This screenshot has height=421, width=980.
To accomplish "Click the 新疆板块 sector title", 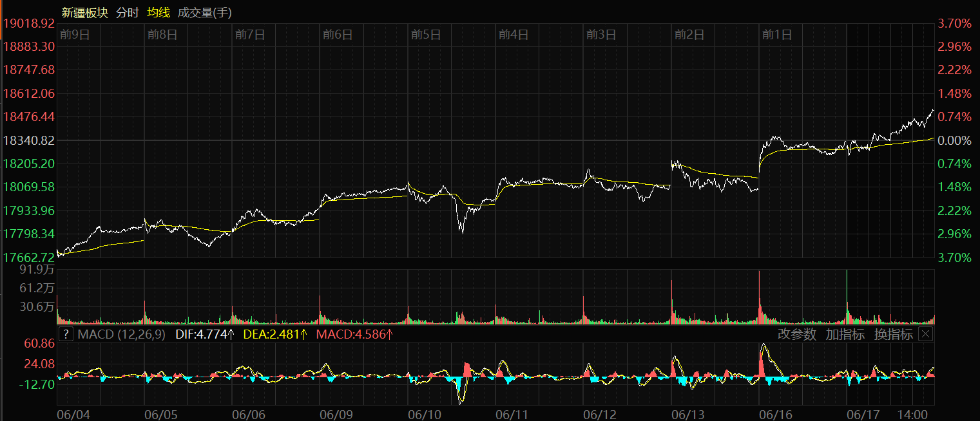I will (84, 12).
